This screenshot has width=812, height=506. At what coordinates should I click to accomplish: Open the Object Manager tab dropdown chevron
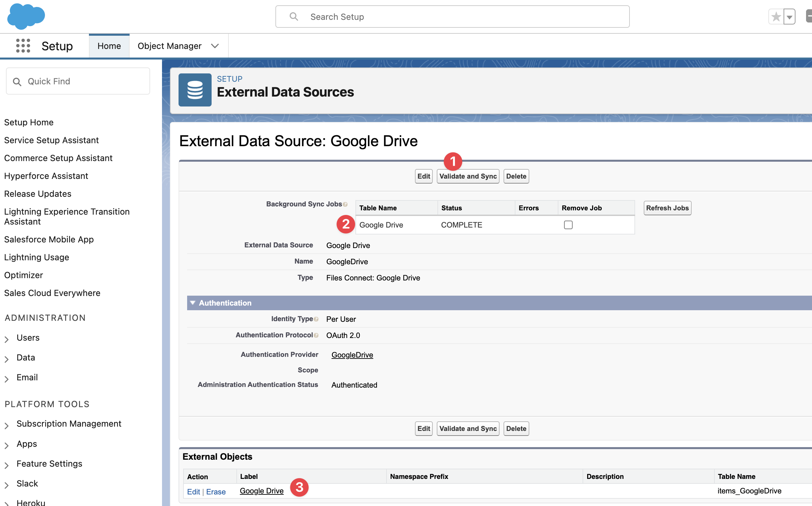point(215,46)
